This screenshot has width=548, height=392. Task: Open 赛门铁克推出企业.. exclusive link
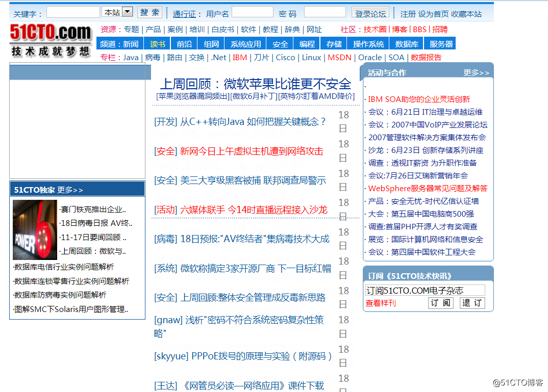click(93, 210)
